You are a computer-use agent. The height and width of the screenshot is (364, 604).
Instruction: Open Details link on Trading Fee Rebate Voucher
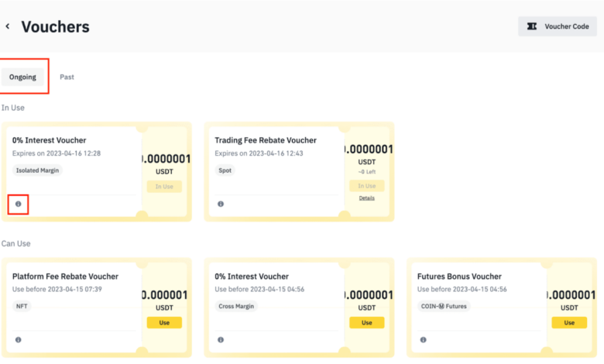[x=367, y=198]
